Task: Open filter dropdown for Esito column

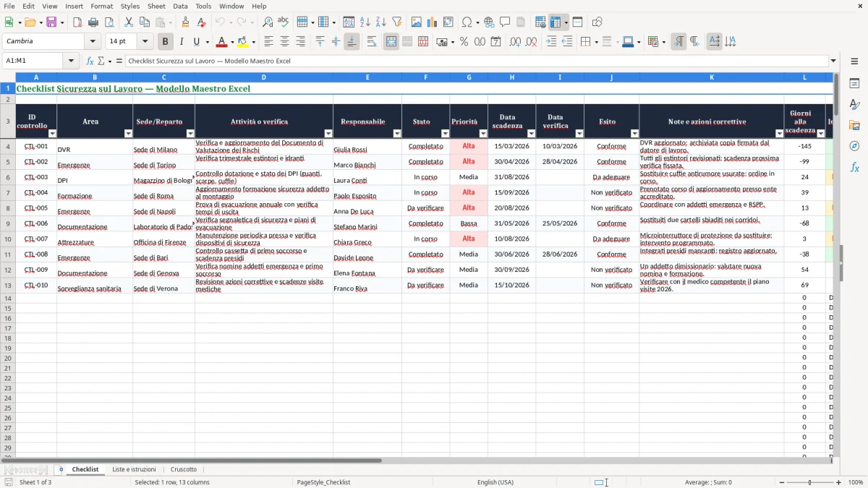Action: pos(634,134)
